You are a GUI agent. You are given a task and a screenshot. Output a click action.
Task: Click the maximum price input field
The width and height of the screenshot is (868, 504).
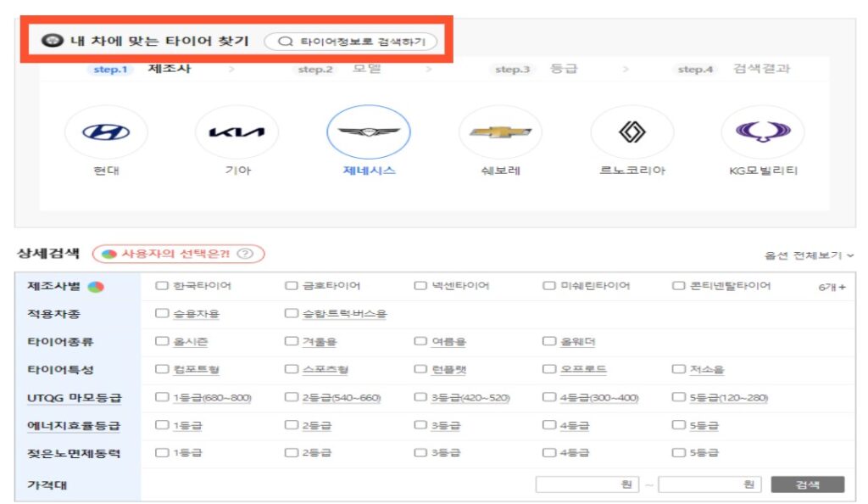click(709, 484)
